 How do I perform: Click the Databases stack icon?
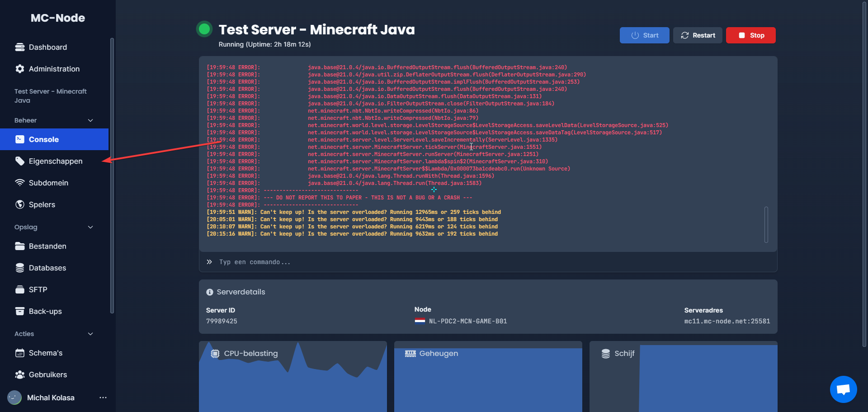[19, 268]
